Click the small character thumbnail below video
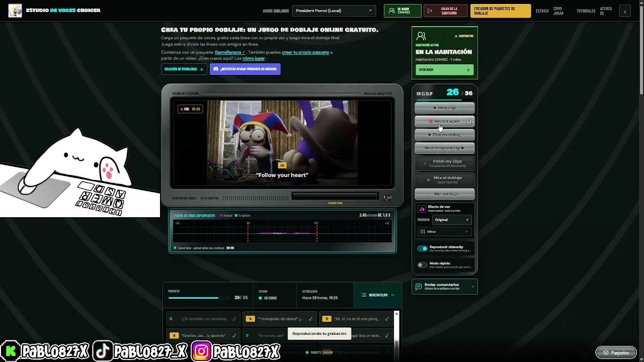The image size is (644, 362). point(387,198)
